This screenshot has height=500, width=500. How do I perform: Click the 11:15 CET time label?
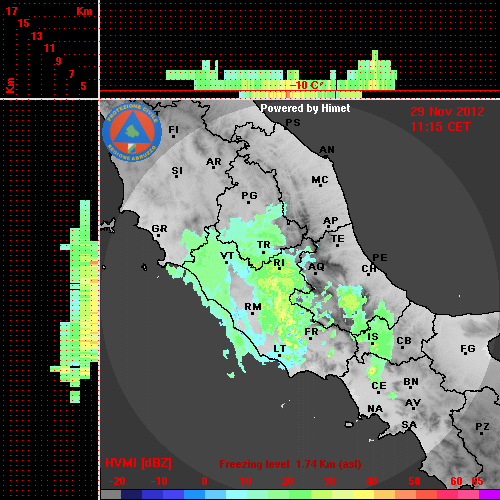[440, 127]
